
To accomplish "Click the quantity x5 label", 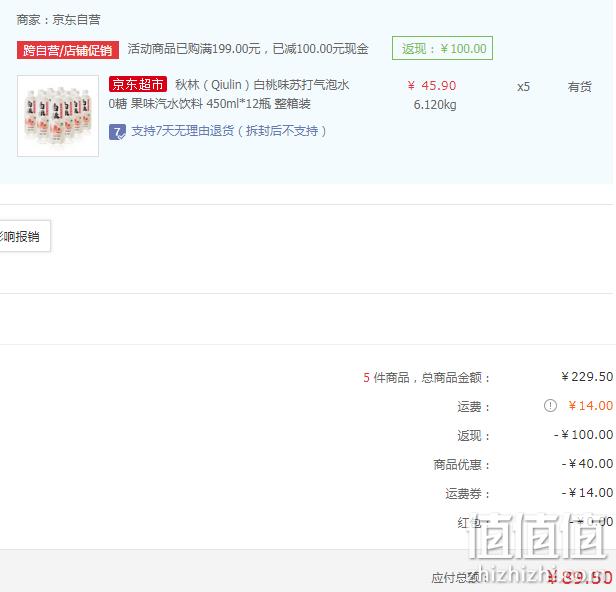I will pos(523,87).
